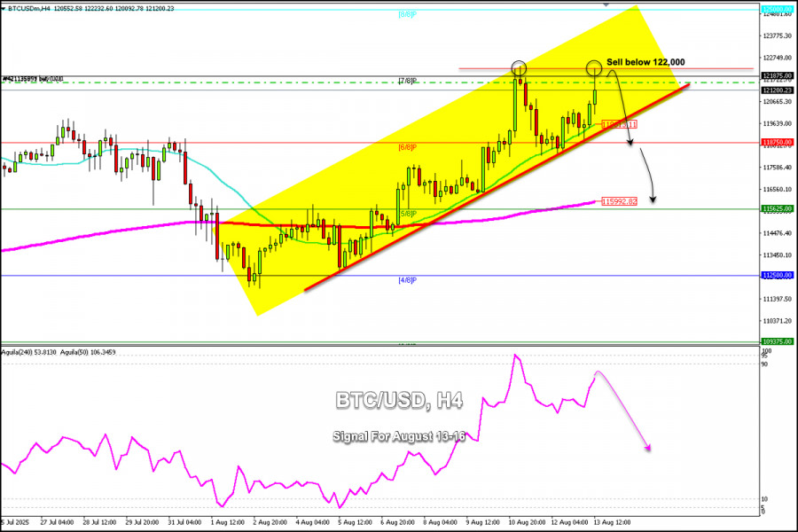Select the cyan 125000.00 price tag
Screen dimensions: 798x532
777,9
